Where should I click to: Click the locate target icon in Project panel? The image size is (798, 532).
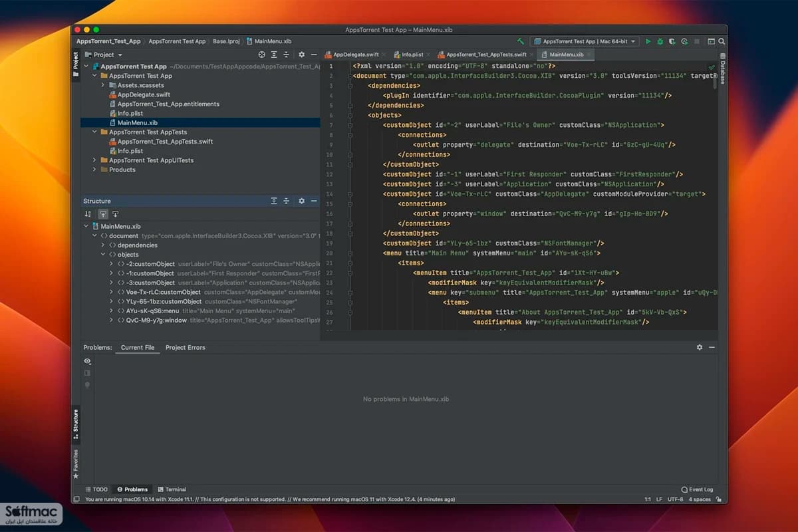point(262,55)
